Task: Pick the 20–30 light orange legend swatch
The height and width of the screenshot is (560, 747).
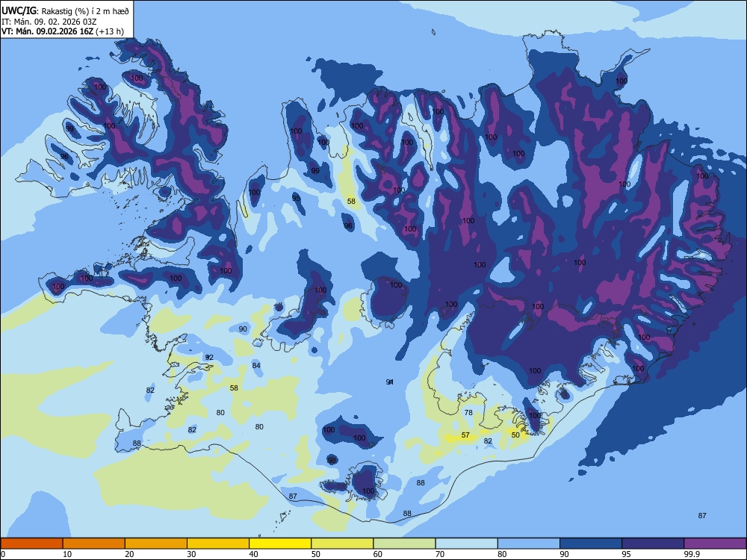Action: tap(156, 544)
